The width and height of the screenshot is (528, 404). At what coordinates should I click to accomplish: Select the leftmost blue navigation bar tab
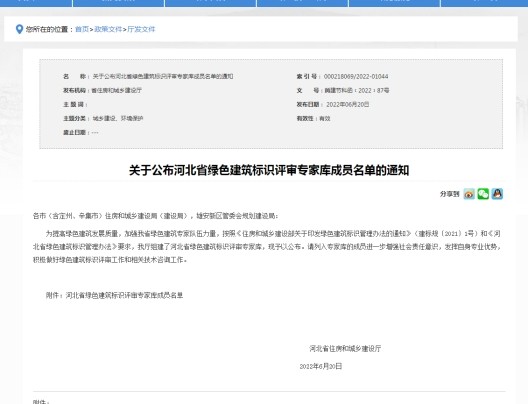[36, 3]
